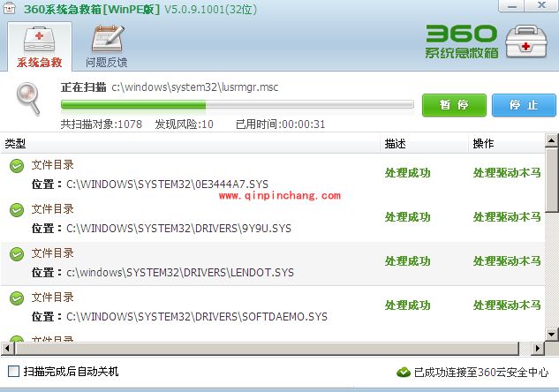Switch to the 问题反馈 tab
Viewport: 559px width, 392px height.
pyautogui.click(x=107, y=46)
